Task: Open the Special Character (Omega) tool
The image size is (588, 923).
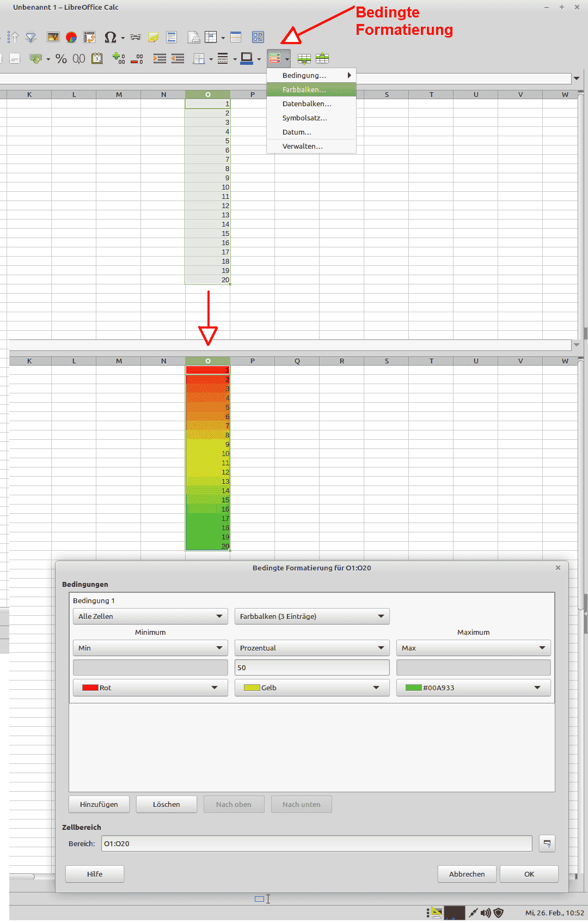Action: [x=110, y=37]
